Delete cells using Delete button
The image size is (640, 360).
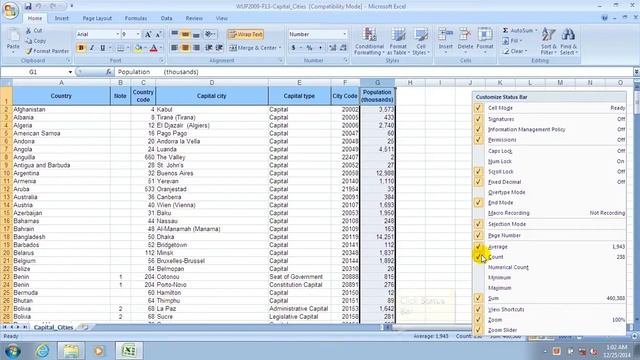[x=465, y=41]
